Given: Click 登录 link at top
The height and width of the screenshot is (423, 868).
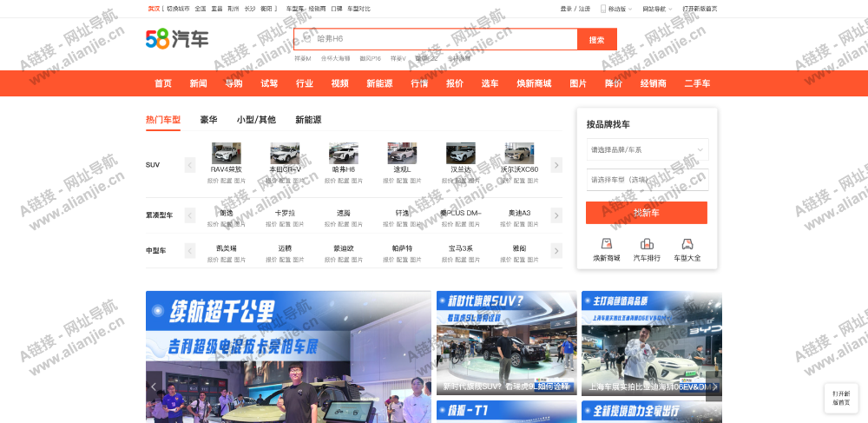Looking at the screenshot, I should pyautogui.click(x=566, y=9).
